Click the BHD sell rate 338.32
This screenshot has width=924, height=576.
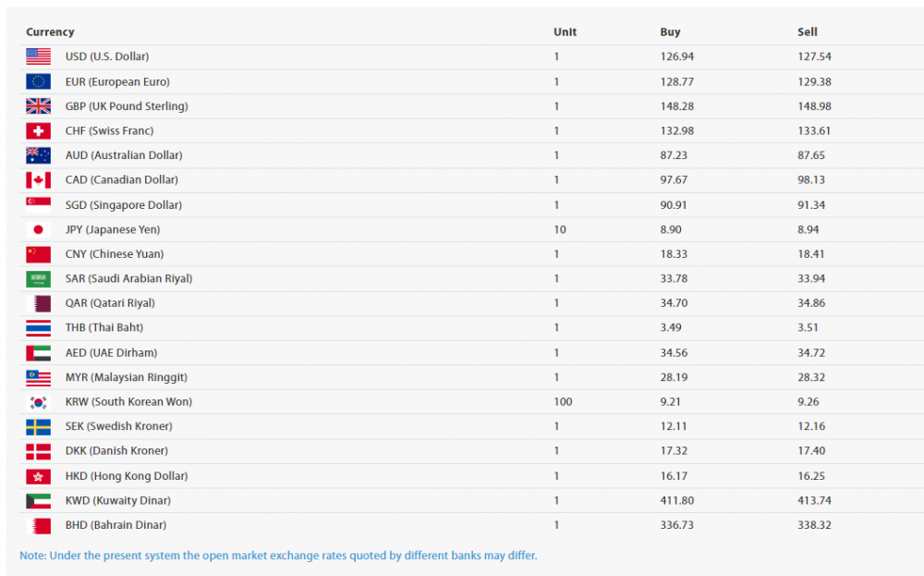click(x=814, y=525)
